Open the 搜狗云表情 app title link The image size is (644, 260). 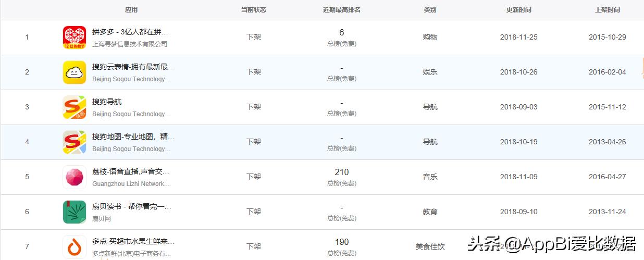133,67
